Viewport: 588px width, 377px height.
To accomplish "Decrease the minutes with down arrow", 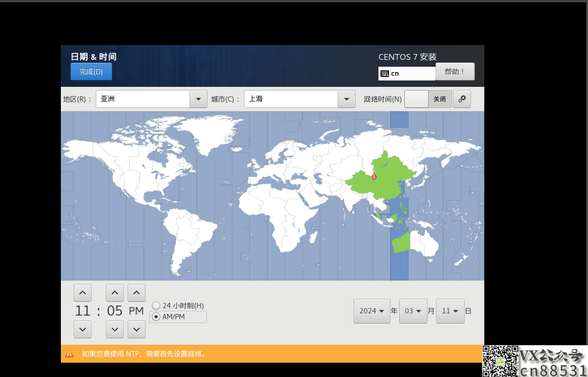I will point(115,329).
